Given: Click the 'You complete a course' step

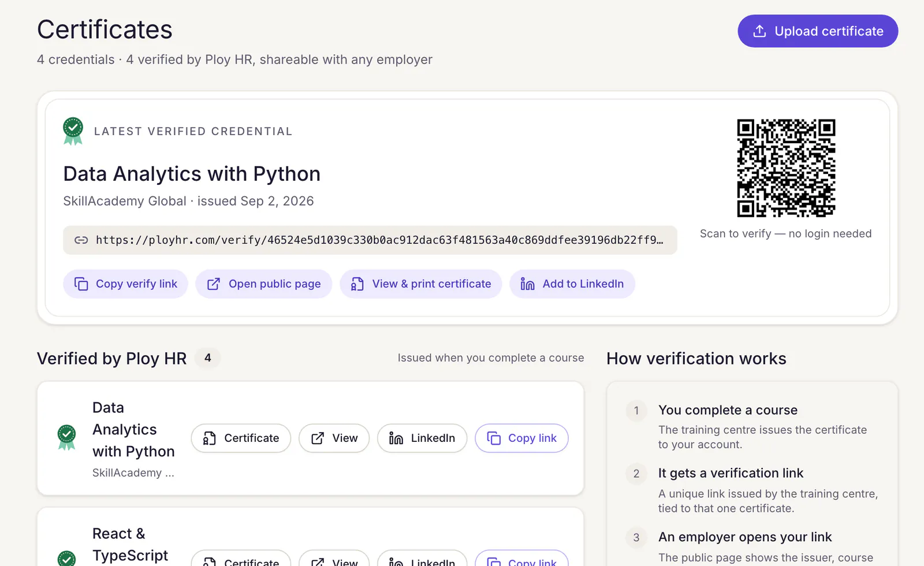Looking at the screenshot, I should 728,410.
